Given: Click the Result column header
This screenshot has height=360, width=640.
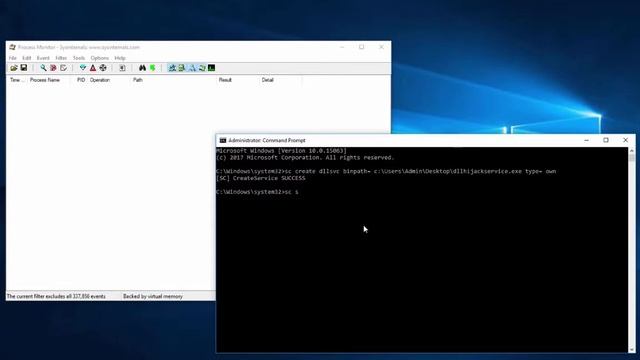Looking at the screenshot, I should pos(238,80).
